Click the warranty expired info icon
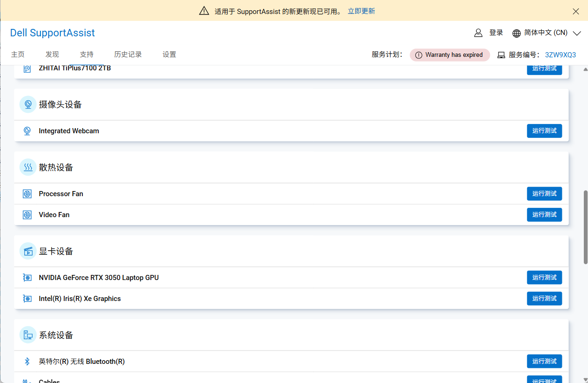 coord(419,55)
